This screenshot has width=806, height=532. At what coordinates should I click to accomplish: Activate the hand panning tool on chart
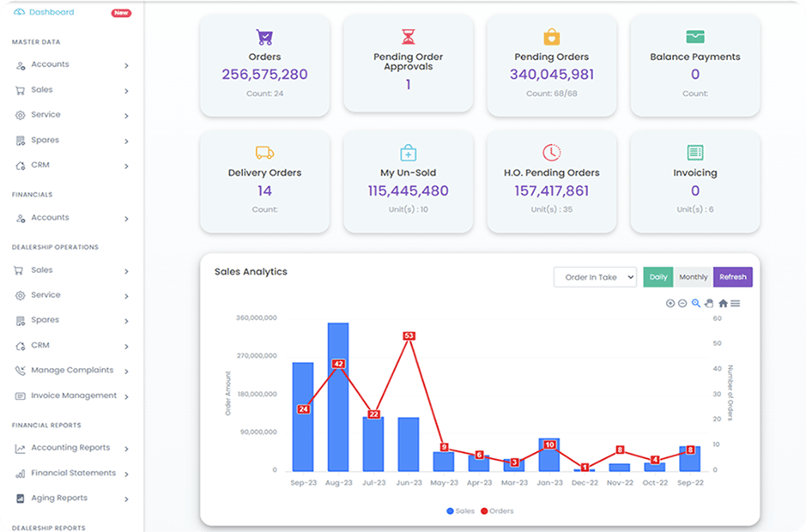click(x=709, y=303)
